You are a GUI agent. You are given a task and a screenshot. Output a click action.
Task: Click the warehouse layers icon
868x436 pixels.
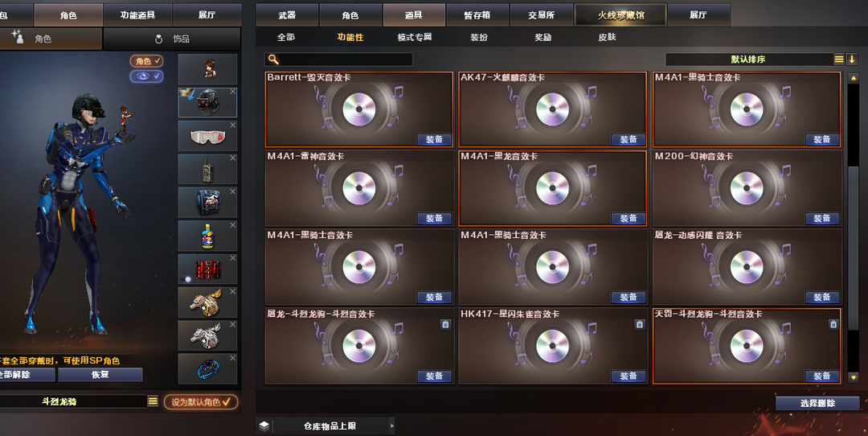(x=264, y=426)
